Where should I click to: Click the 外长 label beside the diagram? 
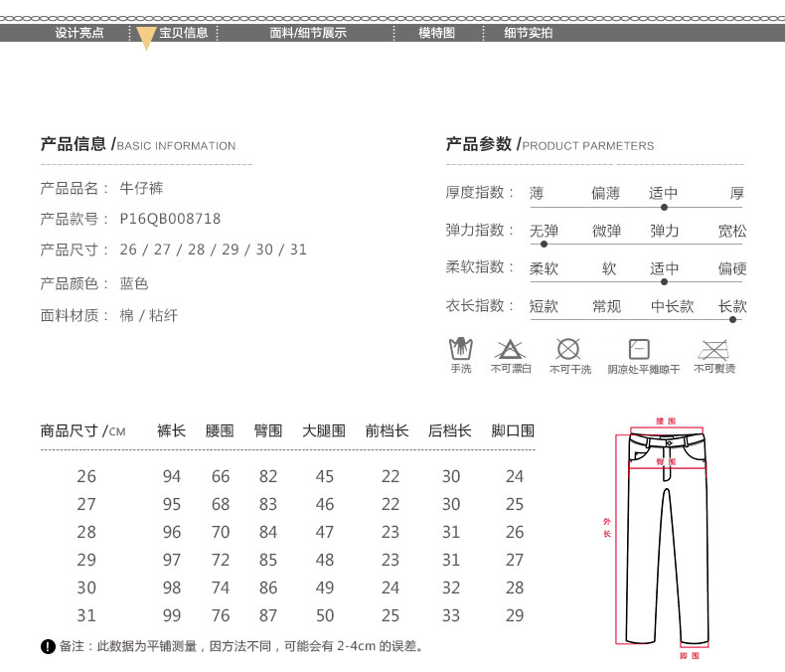point(607,528)
